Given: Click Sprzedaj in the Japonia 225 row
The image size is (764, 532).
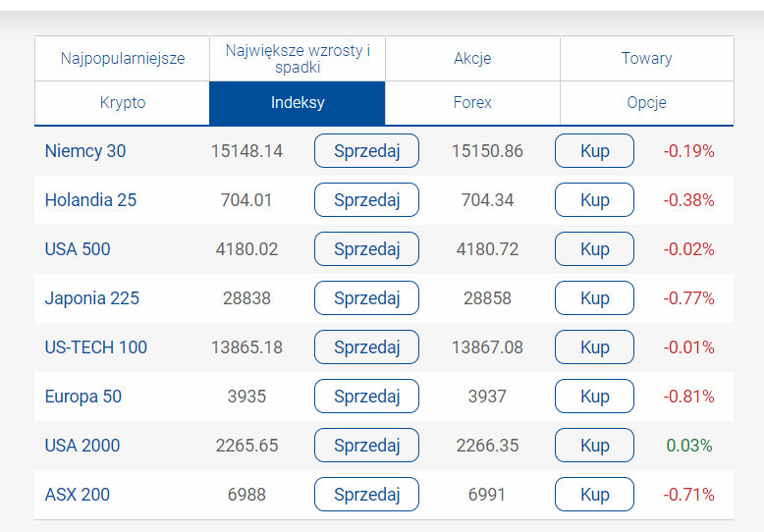Looking at the screenshot, I should click(x=366, y=298).
